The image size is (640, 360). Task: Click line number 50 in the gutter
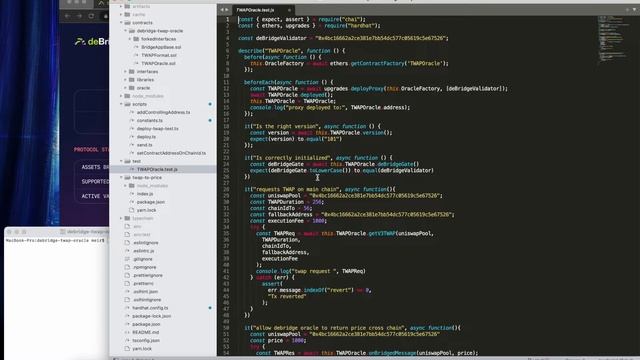[x=226, y=328]
